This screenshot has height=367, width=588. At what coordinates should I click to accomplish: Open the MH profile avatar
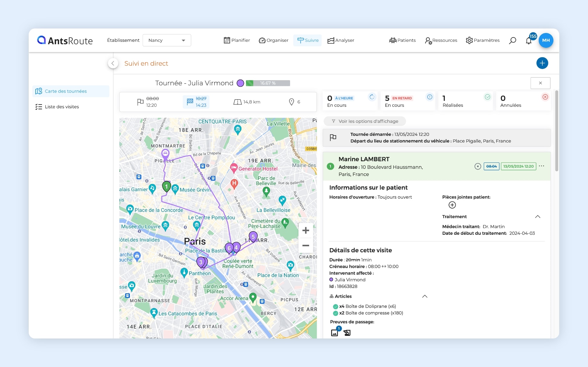tap(546, 40)
